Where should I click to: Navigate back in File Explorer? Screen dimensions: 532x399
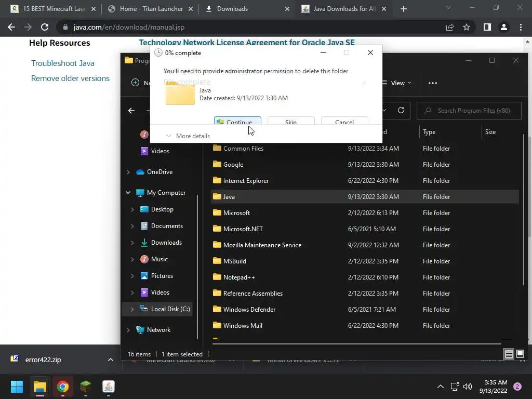point(131,111)
